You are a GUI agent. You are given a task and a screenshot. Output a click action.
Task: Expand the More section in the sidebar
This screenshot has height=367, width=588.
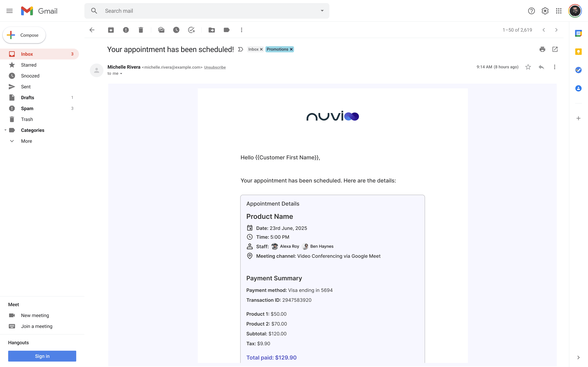[x=26, y=141]
